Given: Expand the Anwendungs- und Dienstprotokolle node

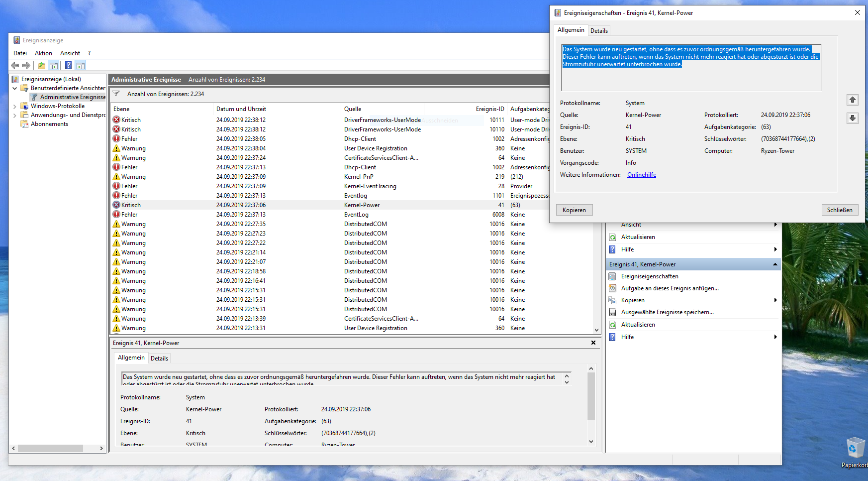Looking at the screenshot, I should (x=15, y=115).
